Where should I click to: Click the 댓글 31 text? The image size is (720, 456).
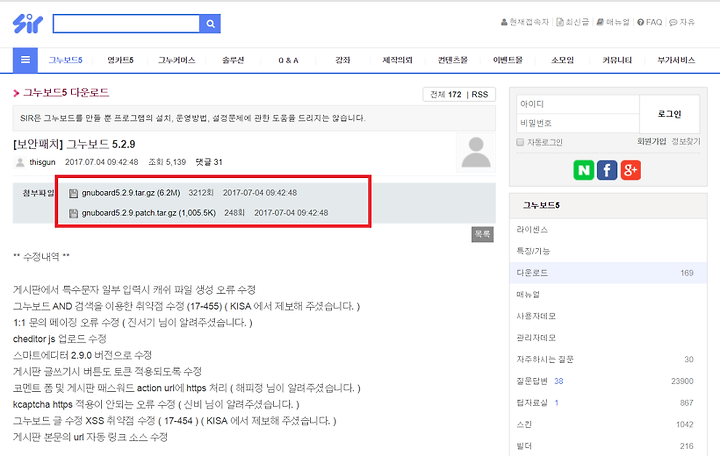[x=209, y=162]
